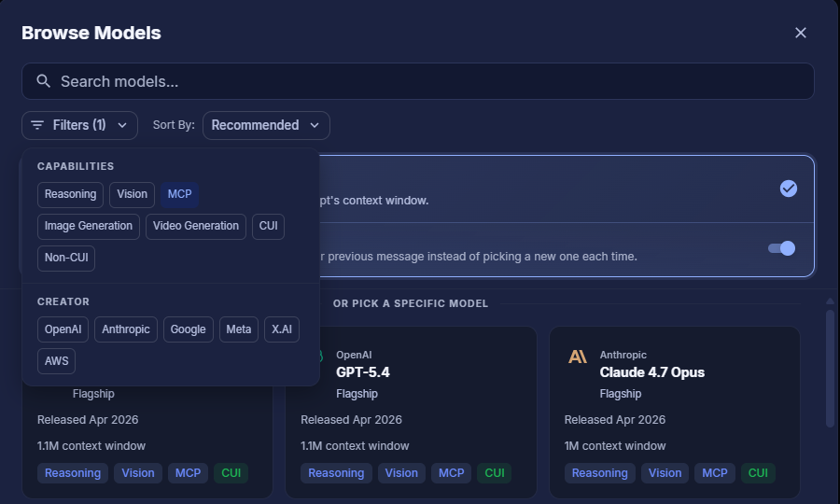
Task: Filter by OpenAI creator
Action: click(x=63, y=329)
